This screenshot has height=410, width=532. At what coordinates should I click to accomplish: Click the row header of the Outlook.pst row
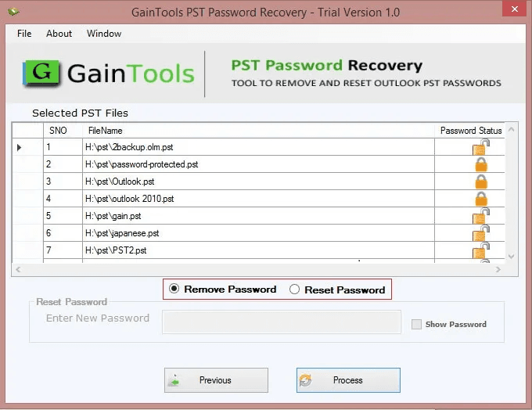(28, 182)
